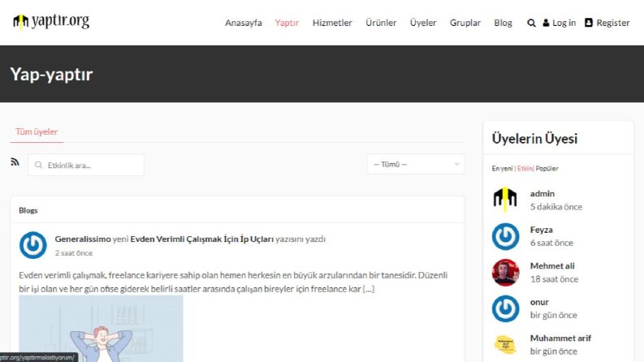644x362 pixels.
Task: Show Popüler members
Action: coord(547,168)
